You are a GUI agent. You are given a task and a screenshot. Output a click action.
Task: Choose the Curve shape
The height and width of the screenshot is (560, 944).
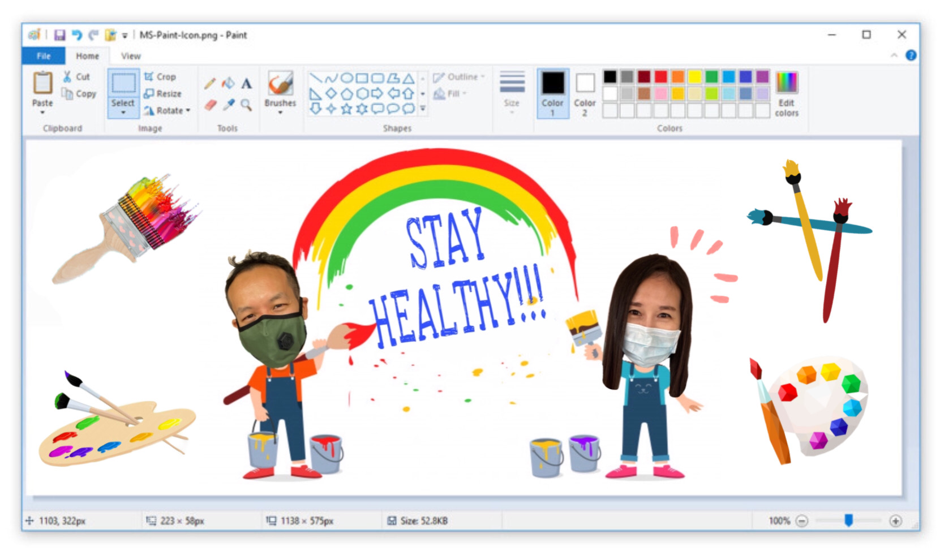[x=331, y=78]
